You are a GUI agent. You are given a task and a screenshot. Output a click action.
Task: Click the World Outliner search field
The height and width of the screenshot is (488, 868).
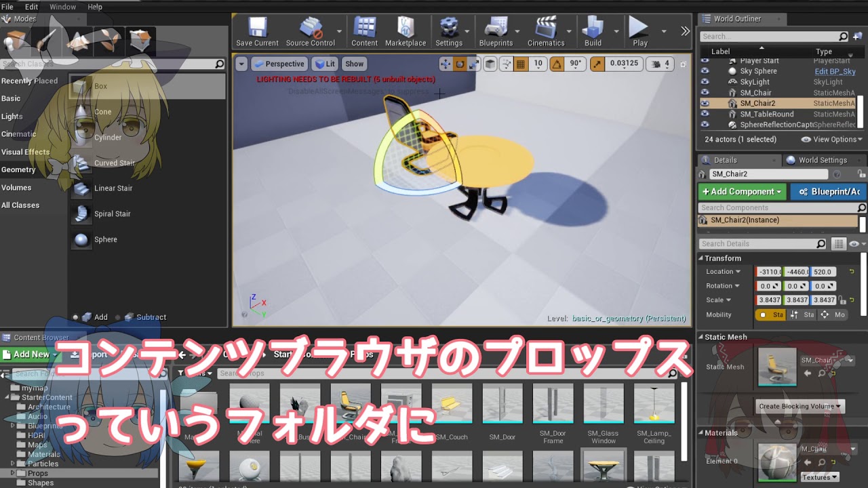774,37
